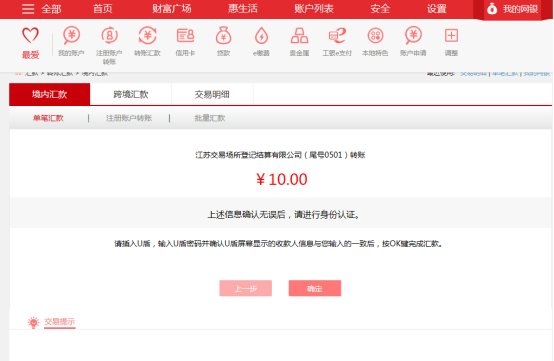Screen dimensions: 554x361
Task: Click the 确定 confirm button
Action: click(315, 288)
